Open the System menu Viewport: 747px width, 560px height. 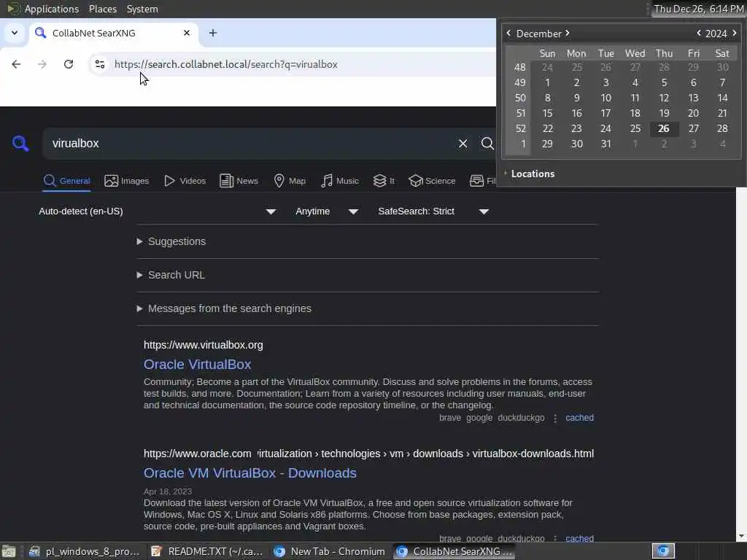(x=142, y=9)
